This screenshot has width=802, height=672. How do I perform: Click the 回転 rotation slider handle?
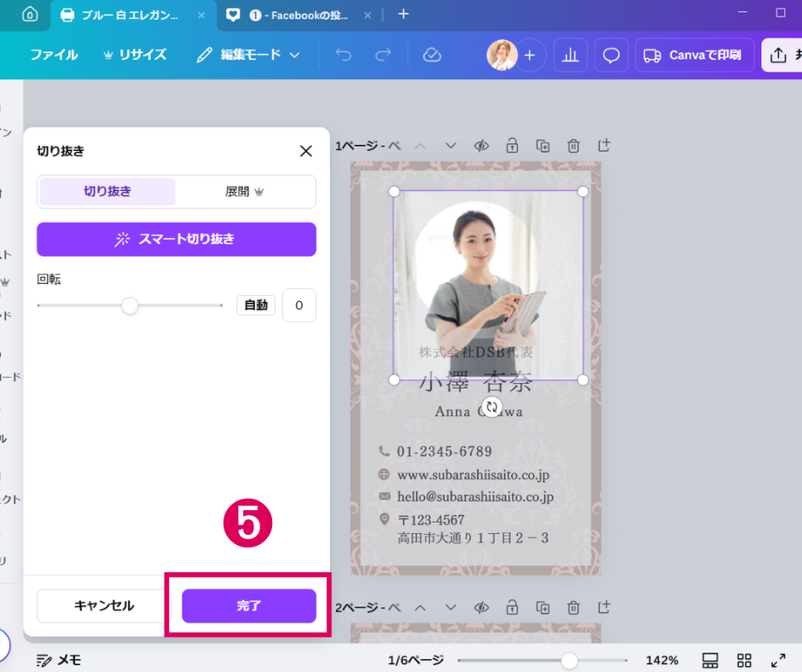[130, 305]
